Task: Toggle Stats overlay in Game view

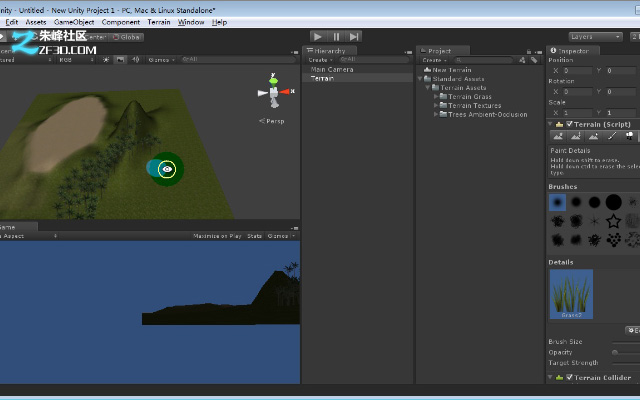Action: [x=254, y=236]
